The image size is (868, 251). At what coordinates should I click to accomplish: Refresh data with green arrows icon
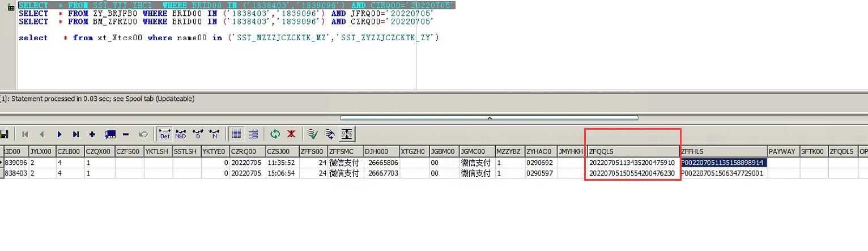click(x=275, y=134)
